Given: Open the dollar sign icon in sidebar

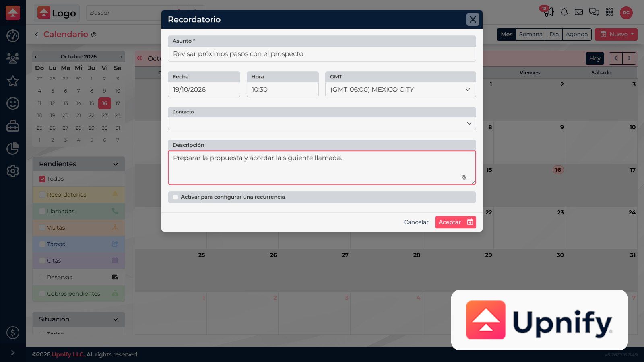Looking at the screenshot, I should (13, 333).
